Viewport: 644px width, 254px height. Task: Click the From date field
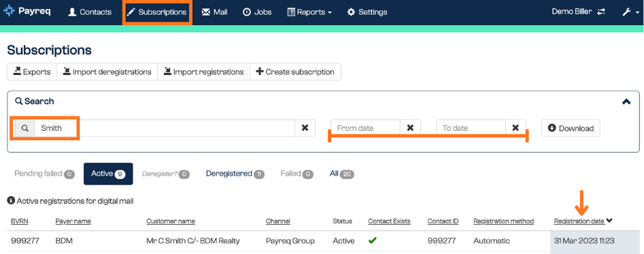click(366, 128)
